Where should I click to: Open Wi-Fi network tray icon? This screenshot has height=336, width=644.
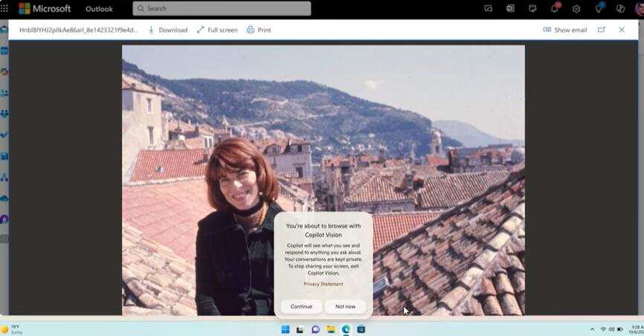coord(603,329)
